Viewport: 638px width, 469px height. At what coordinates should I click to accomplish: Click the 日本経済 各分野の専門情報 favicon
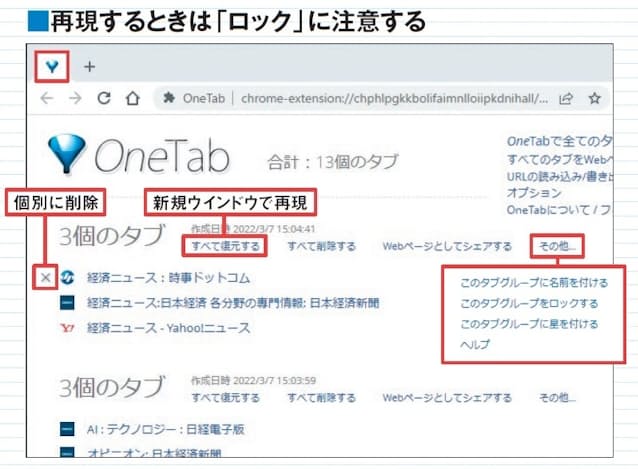(x=67, y=303)
